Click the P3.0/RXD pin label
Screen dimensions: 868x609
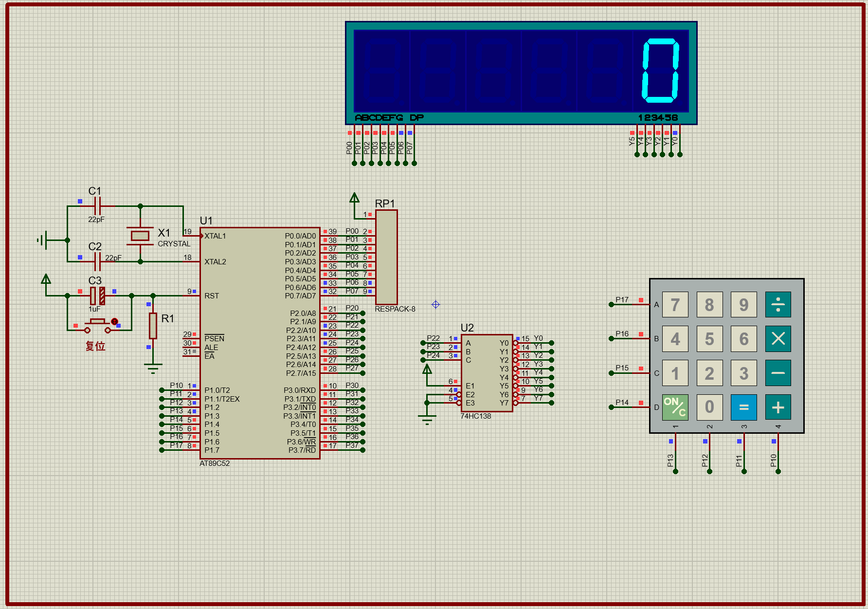[x=300, y=390]
